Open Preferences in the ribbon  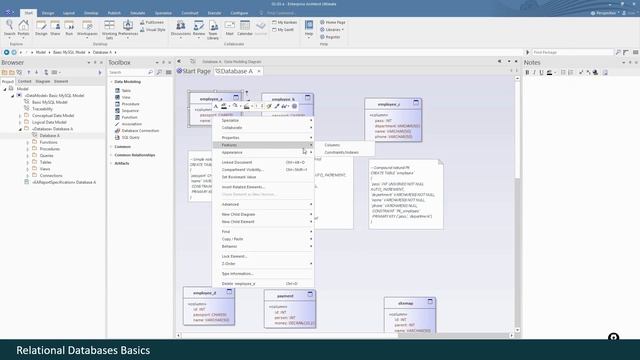128,28
